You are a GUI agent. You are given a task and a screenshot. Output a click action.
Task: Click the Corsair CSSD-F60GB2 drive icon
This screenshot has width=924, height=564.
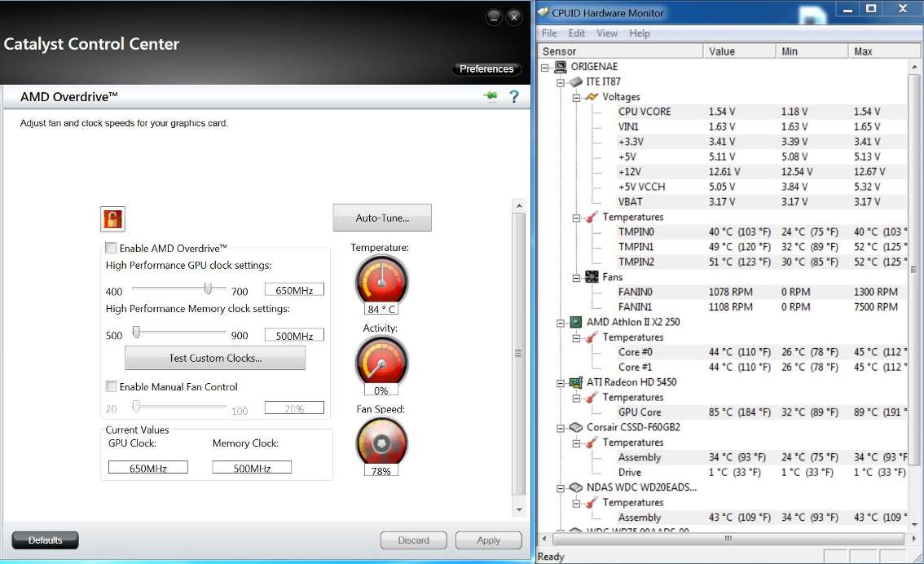pos(576,427)
